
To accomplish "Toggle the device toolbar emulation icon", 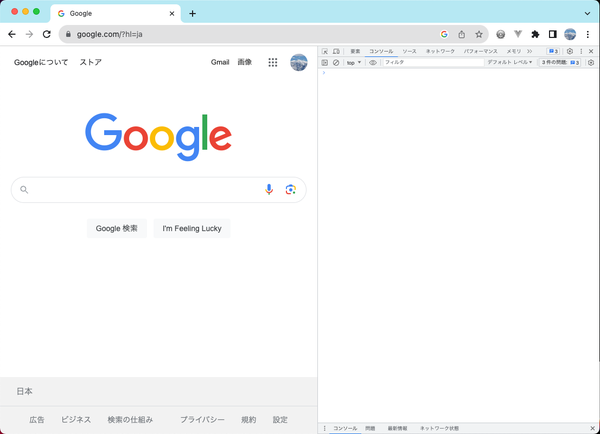I will coord(336,51).
